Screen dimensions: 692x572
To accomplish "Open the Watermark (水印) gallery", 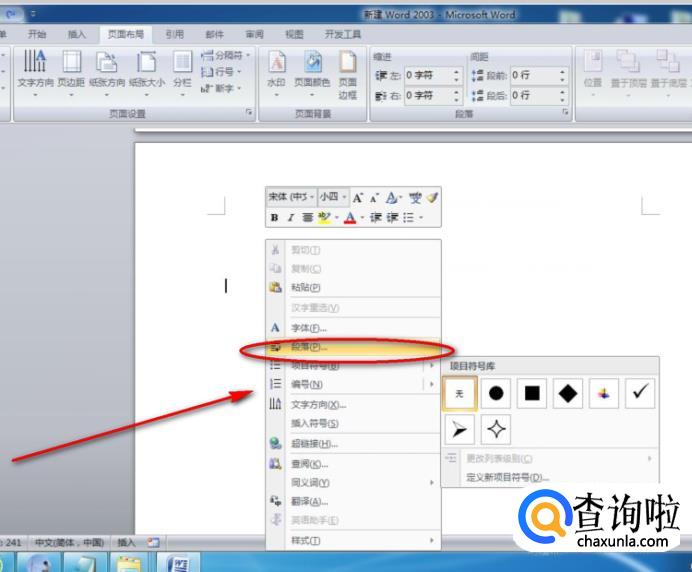I will point(276,74).
